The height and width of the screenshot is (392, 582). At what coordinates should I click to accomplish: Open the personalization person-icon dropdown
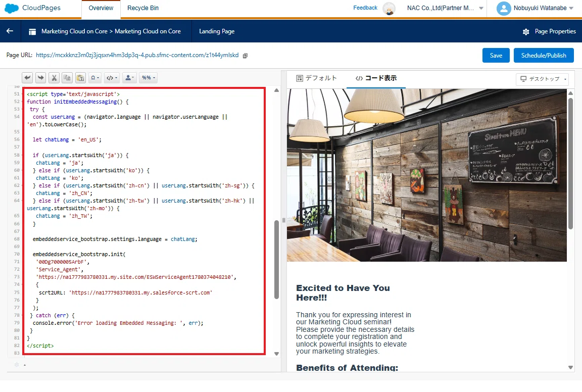tap(129, 78)
